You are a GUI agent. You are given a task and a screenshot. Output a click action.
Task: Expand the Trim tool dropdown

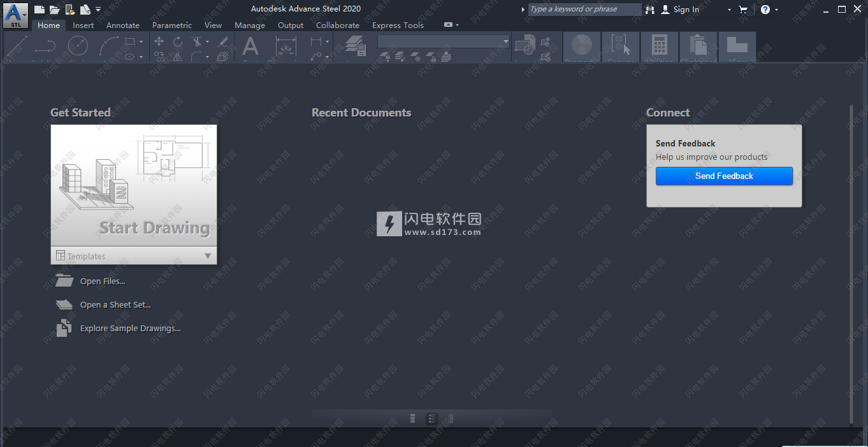click(x=207, y=42)
